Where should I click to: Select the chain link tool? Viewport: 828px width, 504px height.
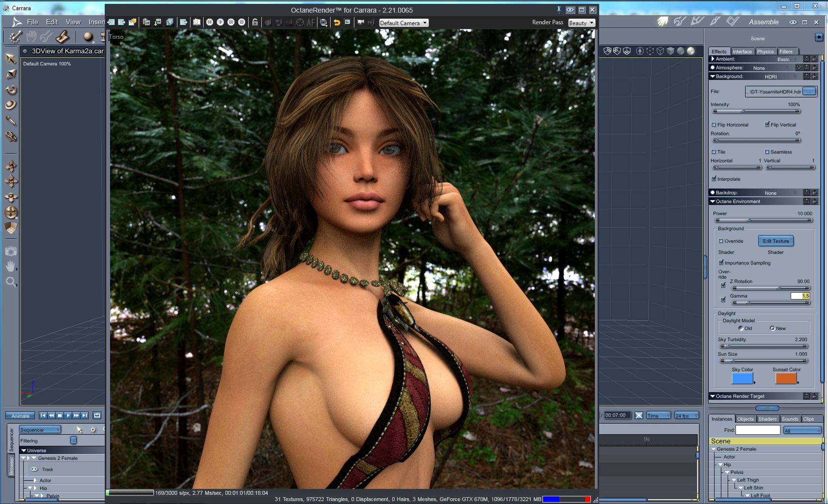[x=11, y=136]
